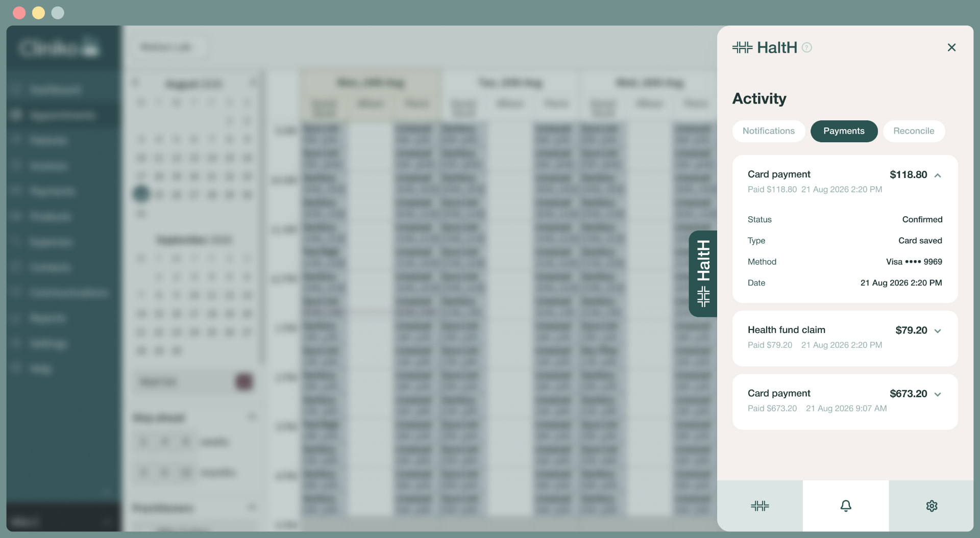Expand the Health fund claim $79.20 entry
The height and width of the screenshot is (538, 980).
938,331
